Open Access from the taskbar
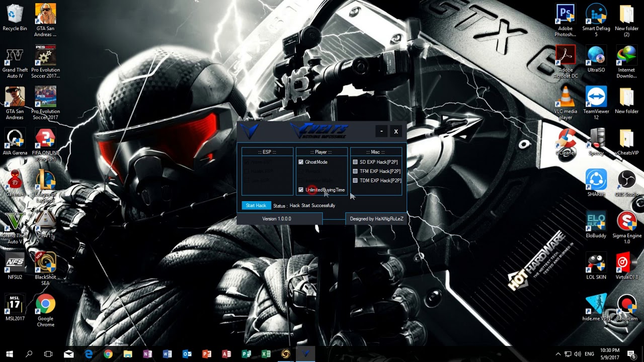 (226, 354)
